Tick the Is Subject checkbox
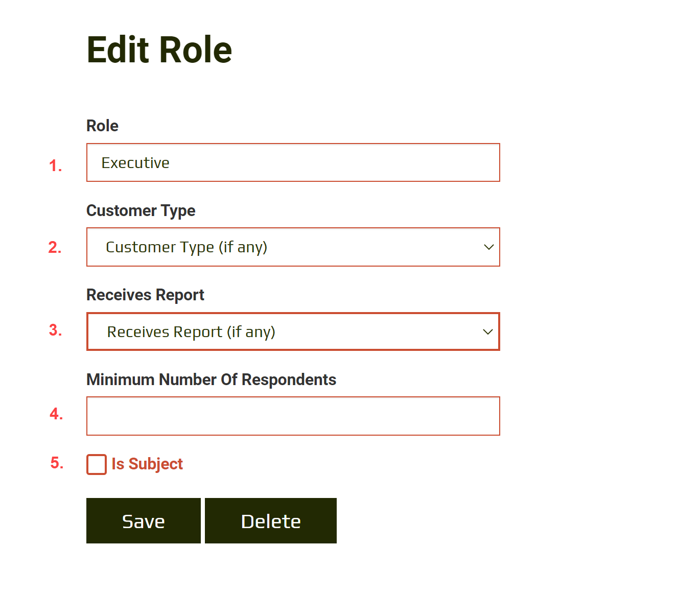Viewport: 700px width, 594px height. tap(97, 464)
